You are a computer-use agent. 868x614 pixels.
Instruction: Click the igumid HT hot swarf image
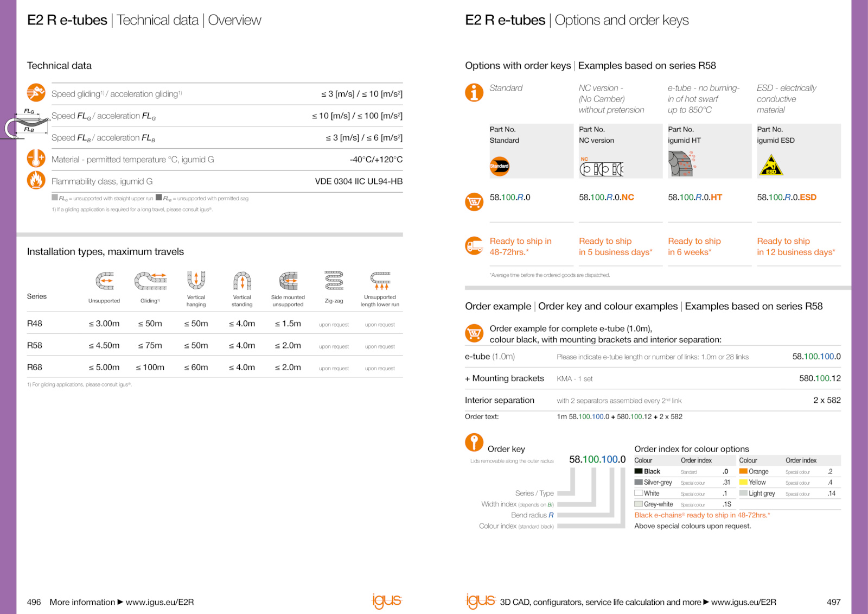pyautogui.click(x=682, y=163)
